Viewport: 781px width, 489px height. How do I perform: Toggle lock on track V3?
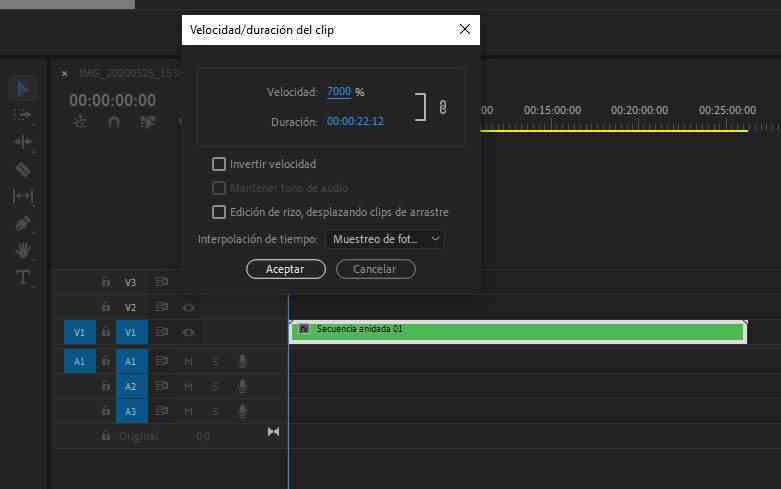point(106,282)
